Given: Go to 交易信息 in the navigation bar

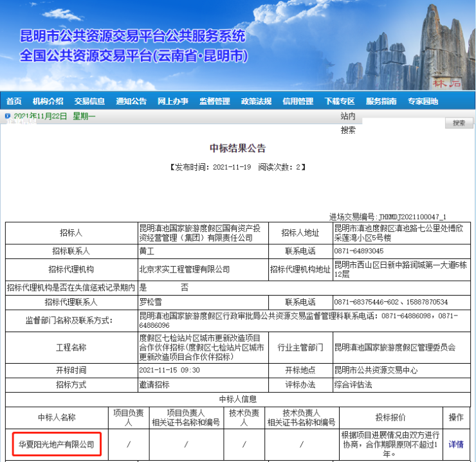Looking at the screenshot, I should click(x=89, y=101).
